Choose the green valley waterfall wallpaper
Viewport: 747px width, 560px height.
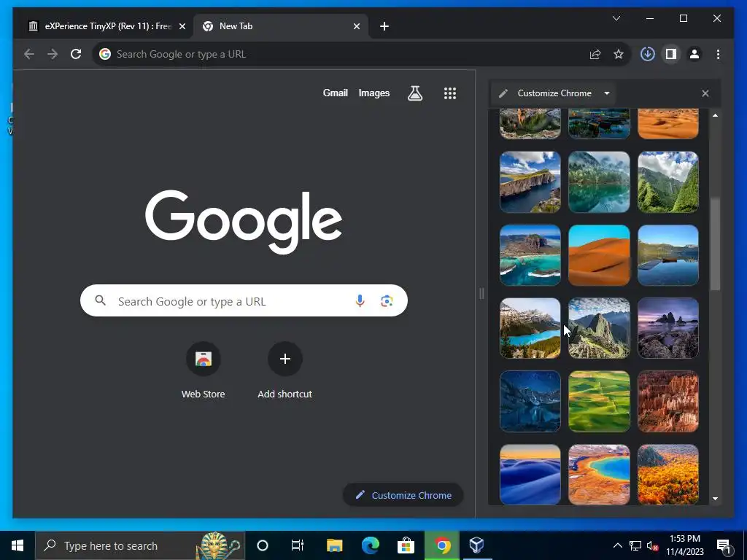coord(668,182)
